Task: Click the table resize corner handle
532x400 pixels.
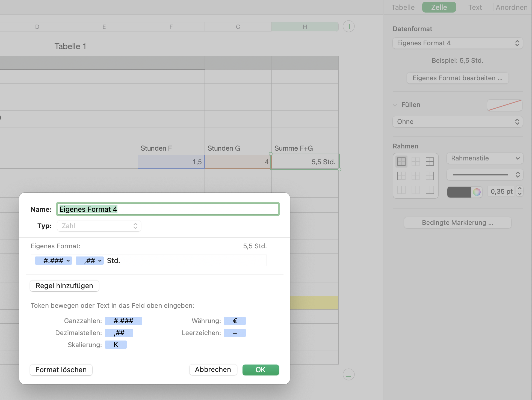Action: coord(348,374)
